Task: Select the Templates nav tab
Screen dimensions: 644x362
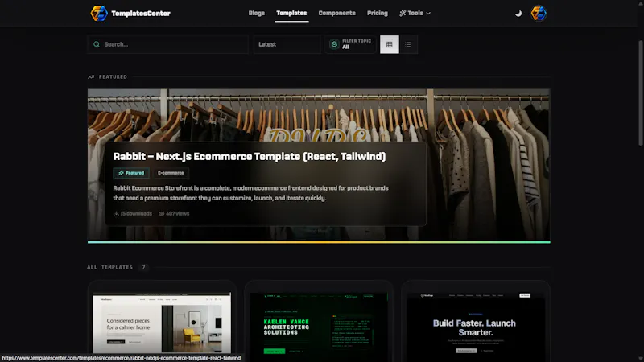Action: 291,13
